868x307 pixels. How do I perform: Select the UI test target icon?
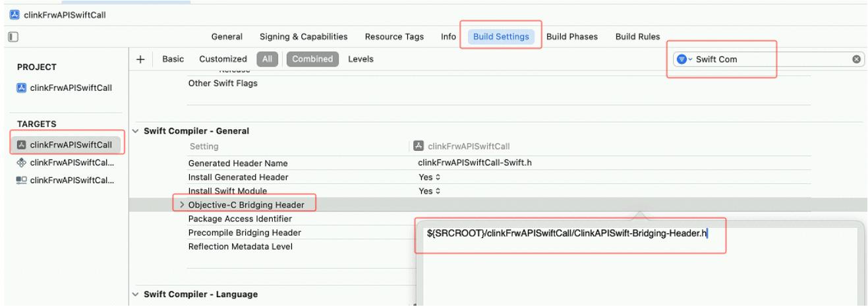22,180
